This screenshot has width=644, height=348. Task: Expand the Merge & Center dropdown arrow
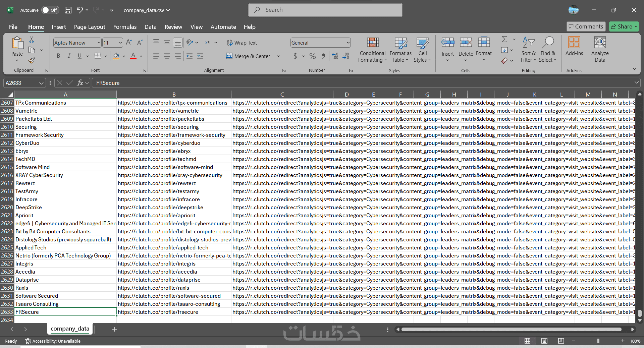pyautogui.click(x=278, y=56)
